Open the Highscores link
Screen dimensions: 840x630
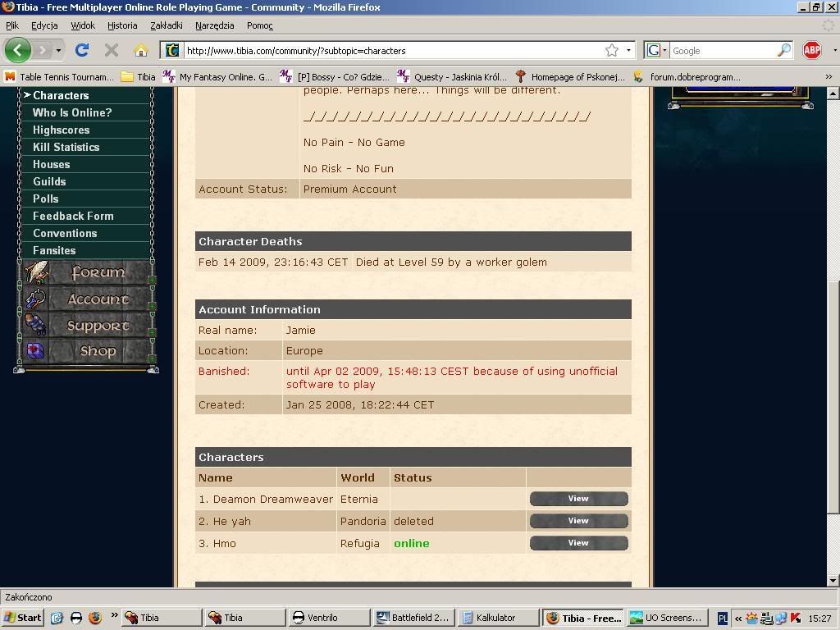(x=61, y=130)
